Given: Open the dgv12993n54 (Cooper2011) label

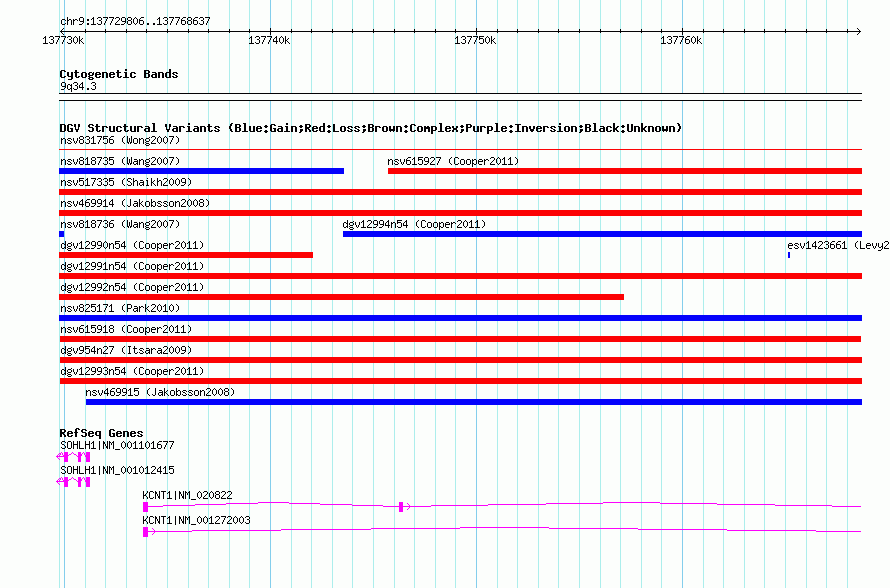Looking at the screenshot, I should pyautogui.click(x=132, y=371).
